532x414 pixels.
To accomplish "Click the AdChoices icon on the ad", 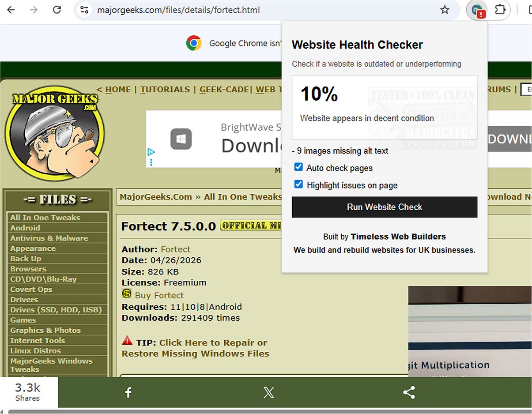I will coord(151,152).
